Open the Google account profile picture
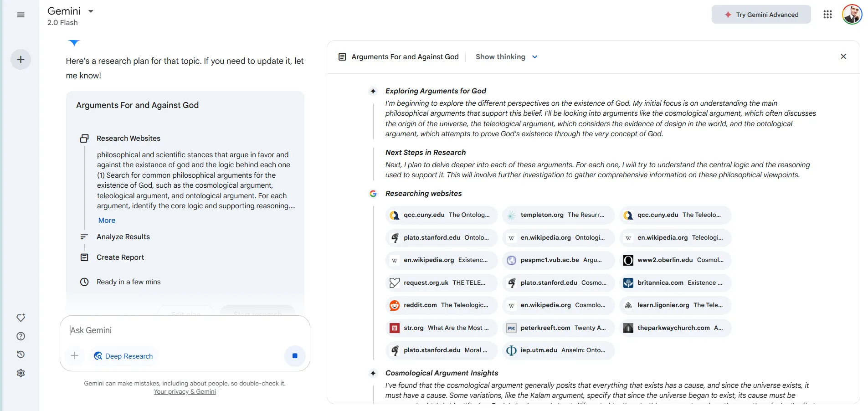This screenshot has width=868, height=411. [852, 15]
